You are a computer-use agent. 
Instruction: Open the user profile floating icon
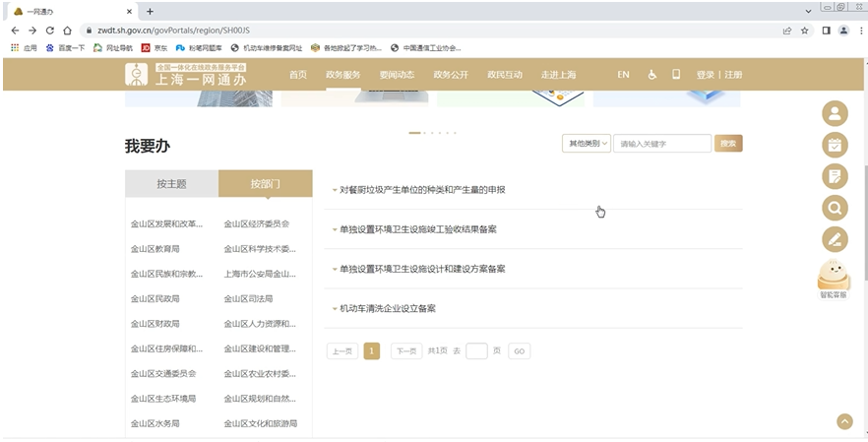click(835, 113)
